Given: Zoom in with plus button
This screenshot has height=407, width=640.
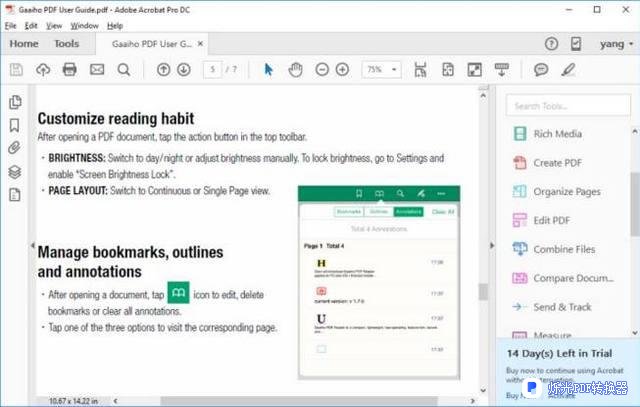Looking at the screenshot, I should coord(342,70).
